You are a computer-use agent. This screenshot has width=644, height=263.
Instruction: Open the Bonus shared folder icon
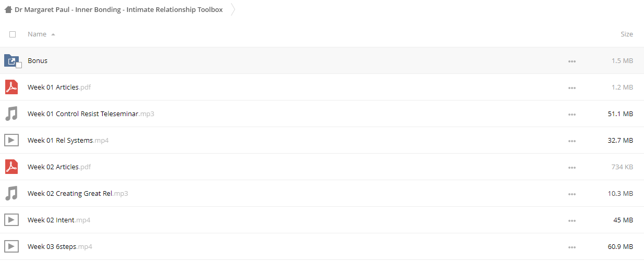coord(11,60)
